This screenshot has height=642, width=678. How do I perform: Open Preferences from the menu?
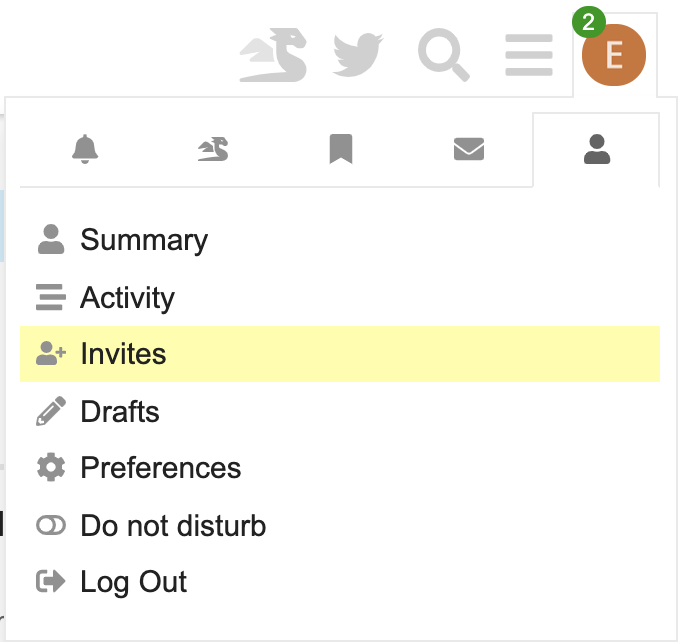[x=160, y=468]
